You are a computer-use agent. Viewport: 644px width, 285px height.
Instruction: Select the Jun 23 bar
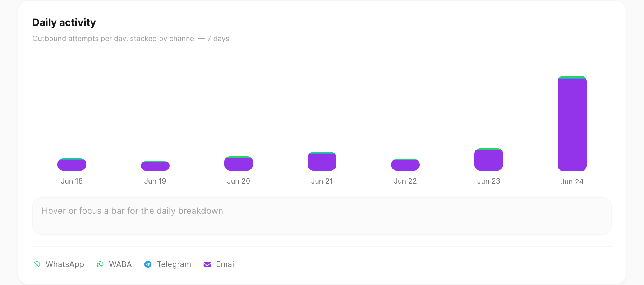(x=489, y=159)
